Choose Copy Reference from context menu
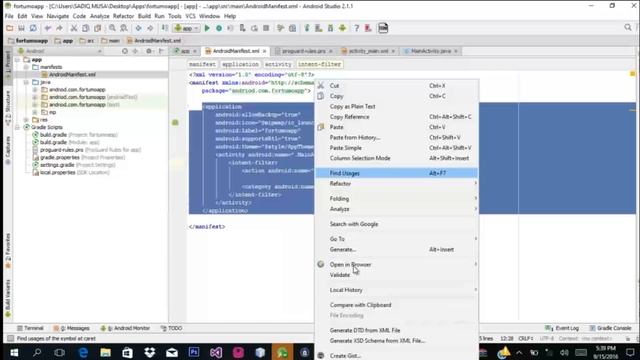Image resolution: width=640 pixels, height=360 pixels. (396, 117)
